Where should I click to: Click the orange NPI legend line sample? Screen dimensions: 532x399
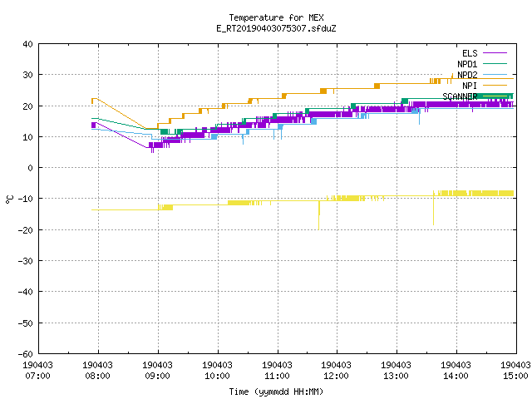[x=495, y=85]
